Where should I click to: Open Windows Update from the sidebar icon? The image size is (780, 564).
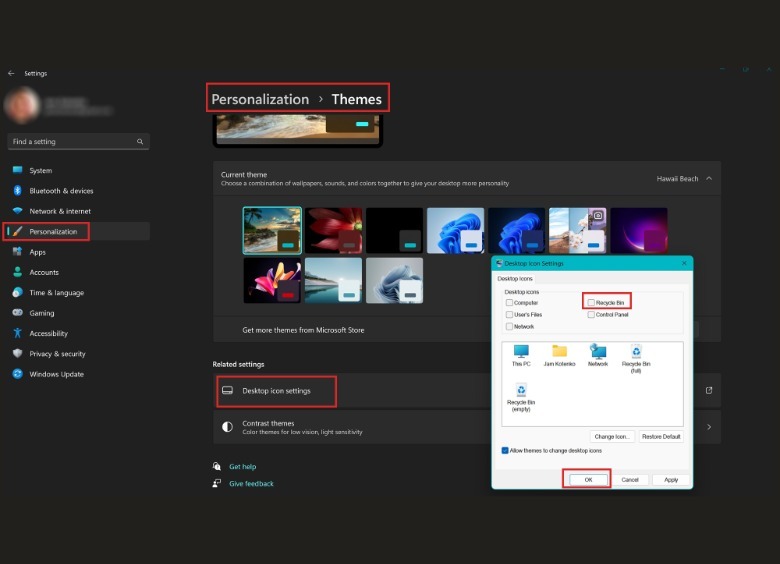tap(18, 374)
